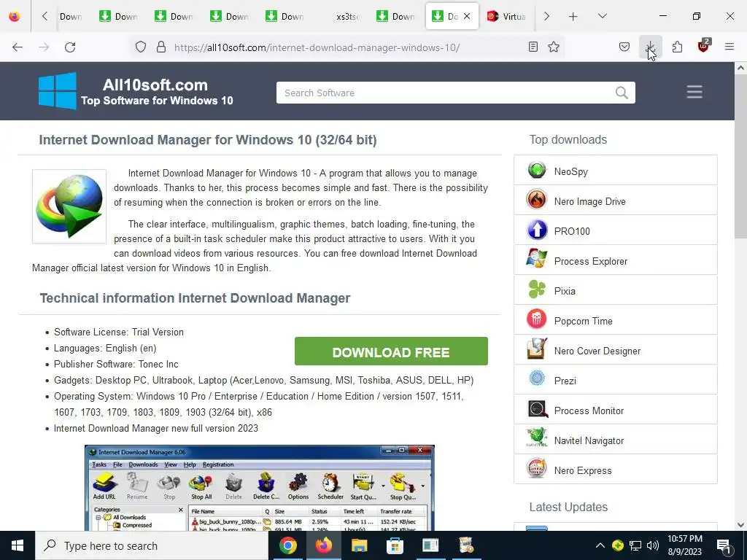
Task: Open the NeoSpy link
Action: [570, 171]
